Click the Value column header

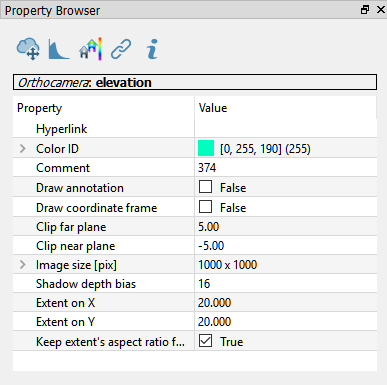pos(286,108)
